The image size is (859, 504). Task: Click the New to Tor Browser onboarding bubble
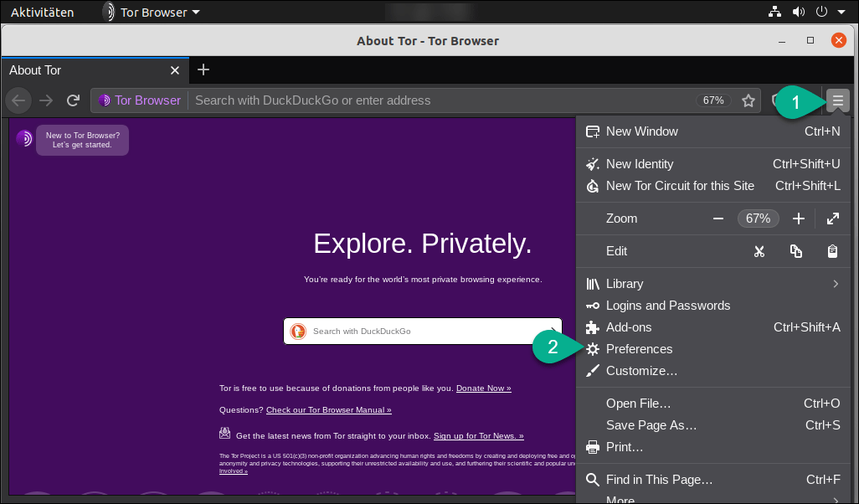pos(83,141)
